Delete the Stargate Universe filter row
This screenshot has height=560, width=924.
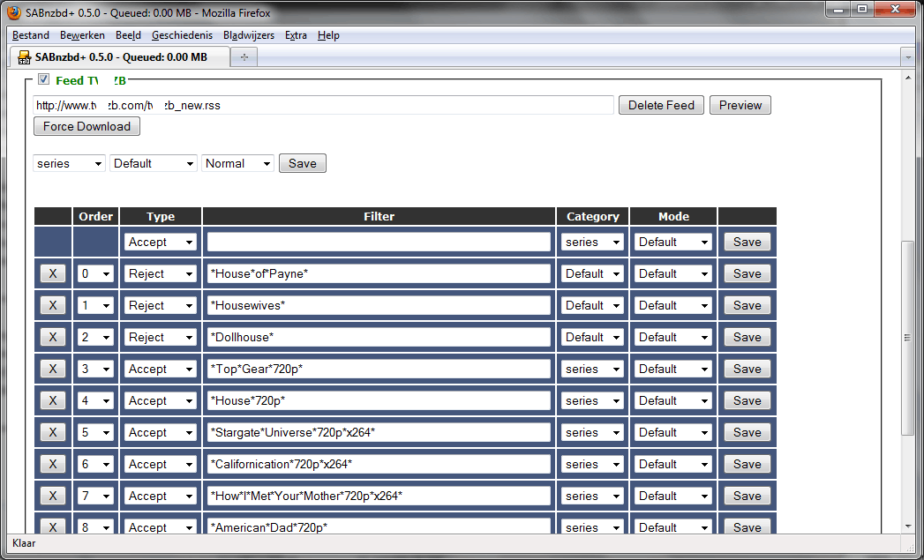(52, 433)
